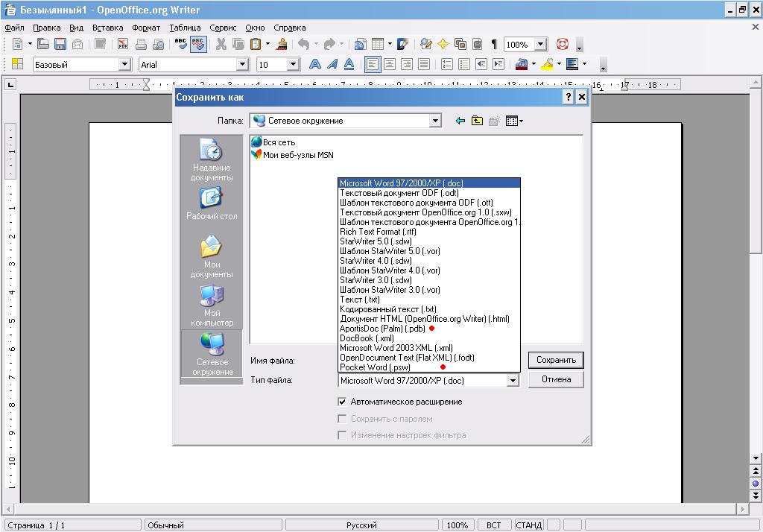
Task: Open the Справка menu
Action: click(x=290, y=28)
